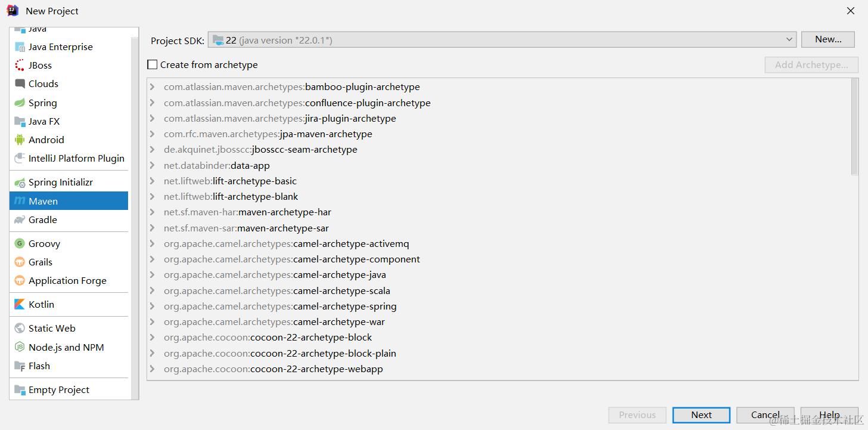Screen dimensions: 868x430
Task: Select cocoon-22-archetype-webapp row text
Action: coord(273,369)
